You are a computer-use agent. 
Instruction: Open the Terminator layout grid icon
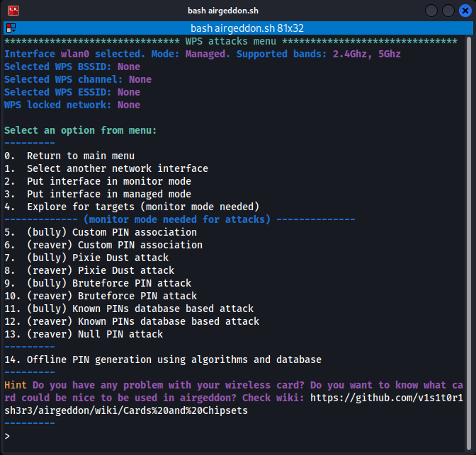pyautogui.click(x=11, y=28)
